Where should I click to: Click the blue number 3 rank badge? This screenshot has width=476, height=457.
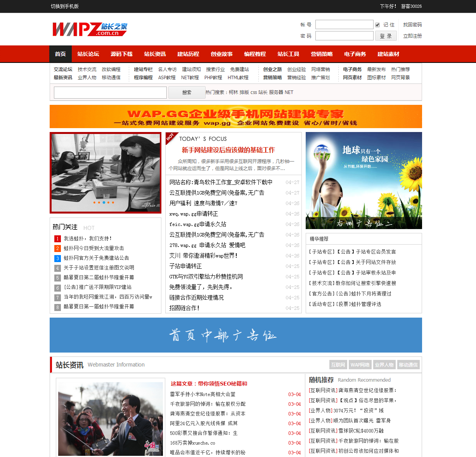[x=57, y=258]
